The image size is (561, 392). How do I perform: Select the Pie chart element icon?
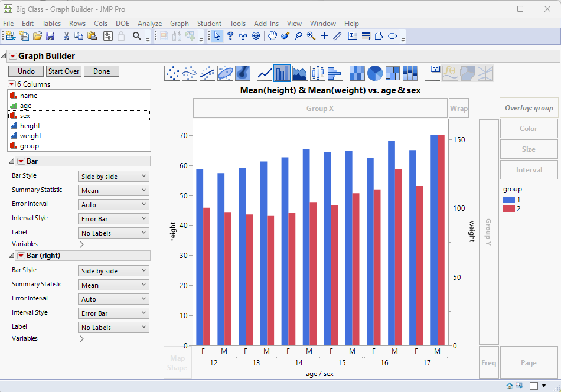coord(375,73)
